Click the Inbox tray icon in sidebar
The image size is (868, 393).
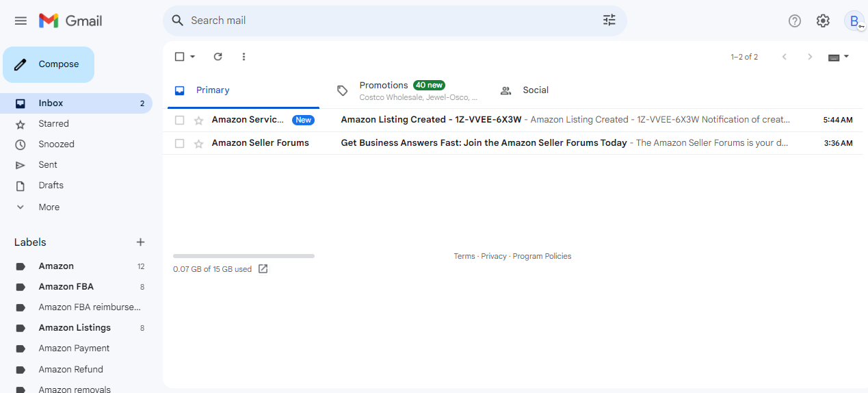coord(21,103)
